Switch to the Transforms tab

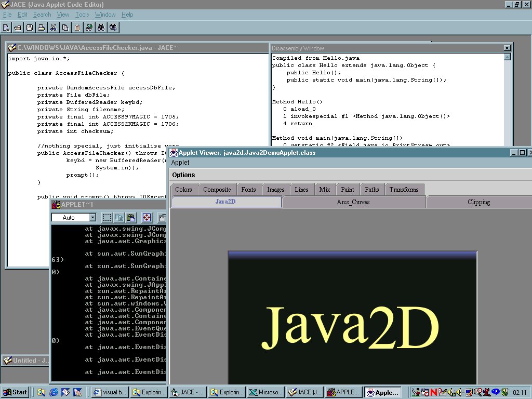click(x=404, y=190)
